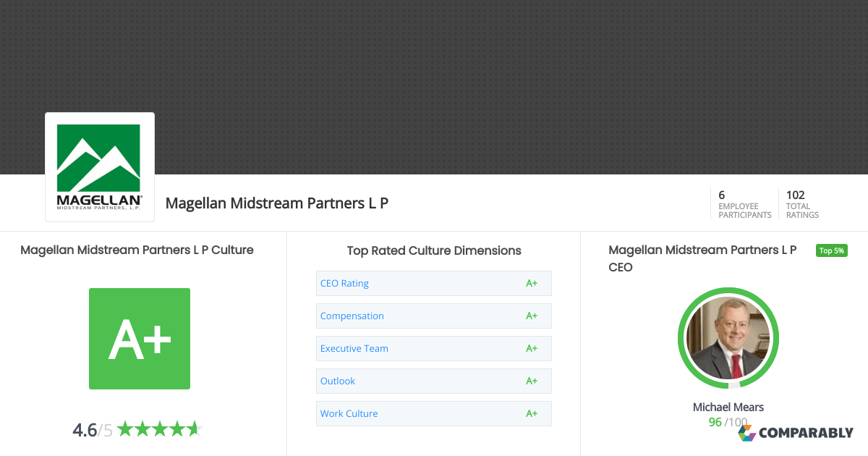Click the Magellan company logo

(x=99, y=166)
